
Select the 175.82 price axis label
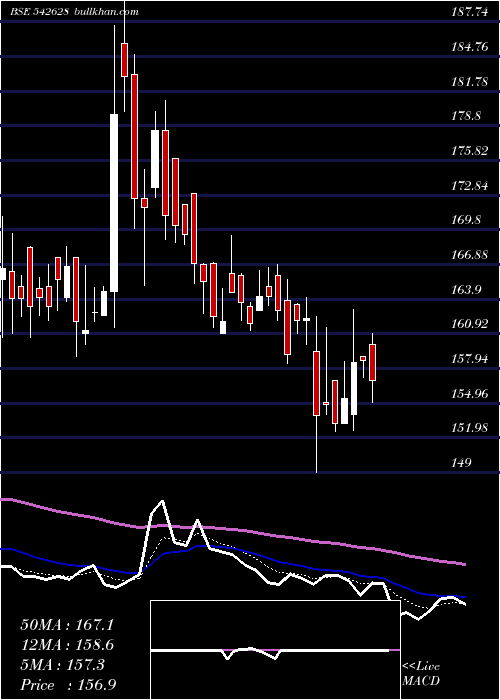[469, 151]
